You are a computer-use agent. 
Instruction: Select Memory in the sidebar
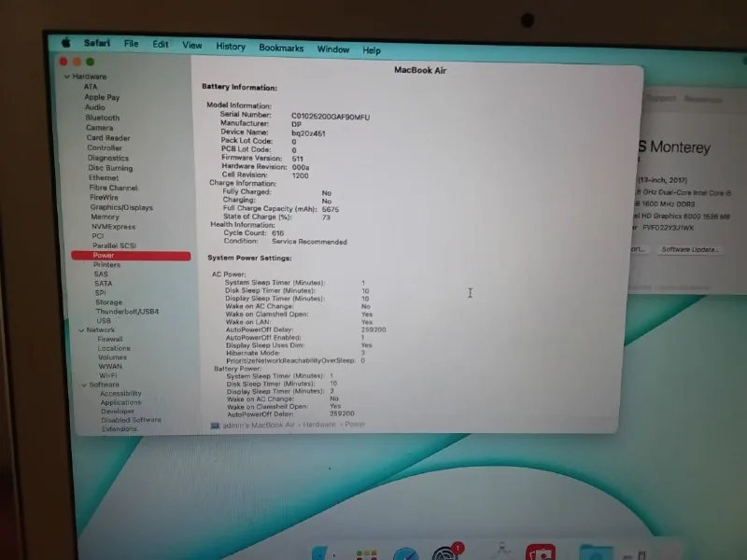pyautogui.click(x=105, y=217)
